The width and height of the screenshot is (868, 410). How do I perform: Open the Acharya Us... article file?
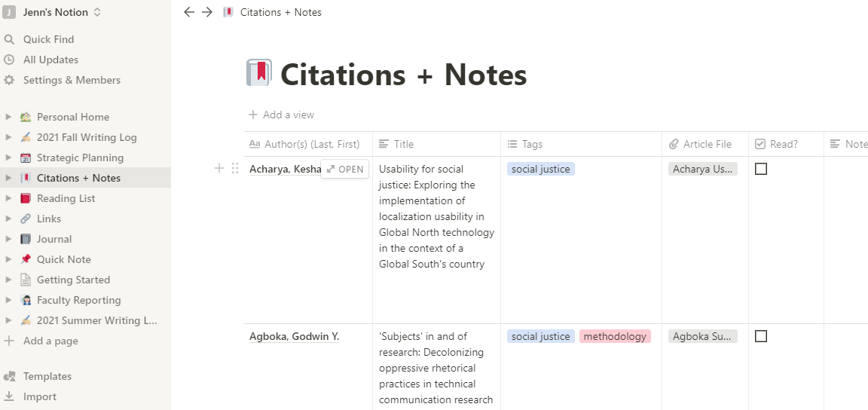pyautogui.click(x=702, y=169)
